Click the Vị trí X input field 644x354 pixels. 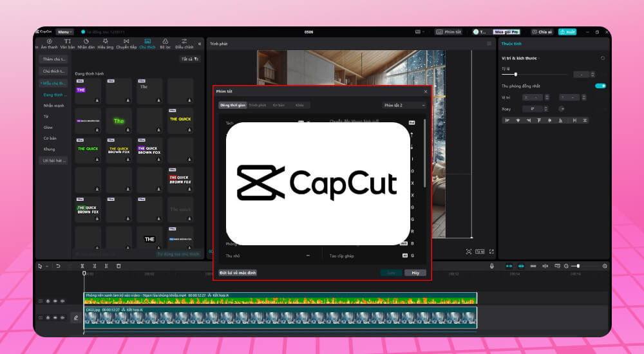533,97
